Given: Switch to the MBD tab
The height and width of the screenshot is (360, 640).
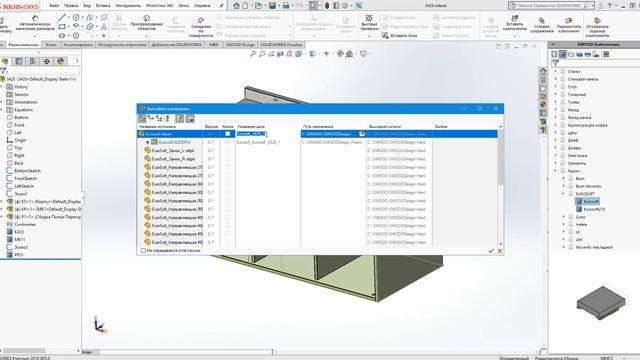Looking at the screenshot, I should (213, 44).
